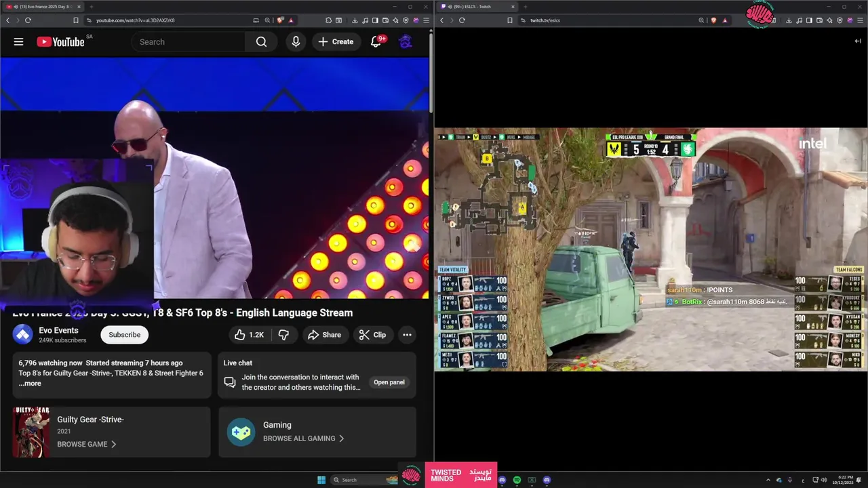Open downloads in YouTube browser window

coord(355,20)
